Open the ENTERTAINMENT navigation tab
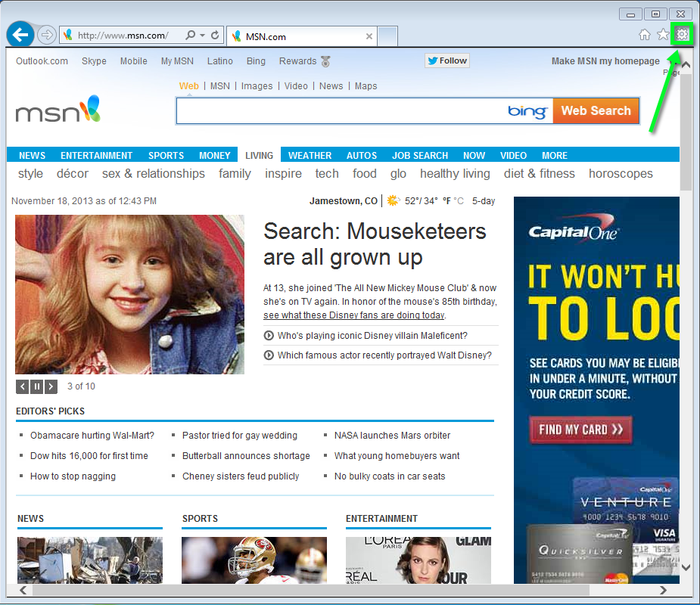700x605 pixels. pyautogui.click(x=96, y=155)
